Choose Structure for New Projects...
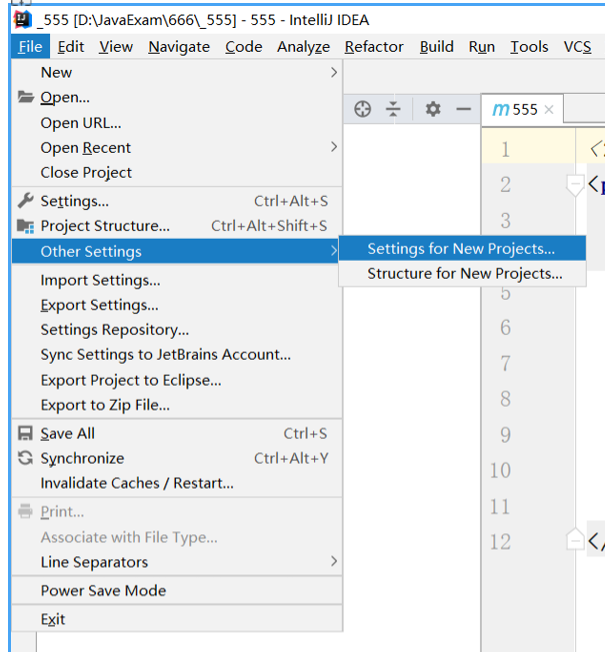This screenshot has height=652, width=605. pyautogui.click(x=462, y=273)
